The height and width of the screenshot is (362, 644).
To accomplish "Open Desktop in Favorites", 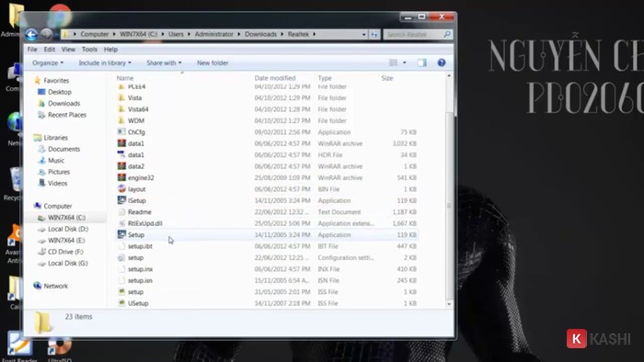I will coord(60,92).
